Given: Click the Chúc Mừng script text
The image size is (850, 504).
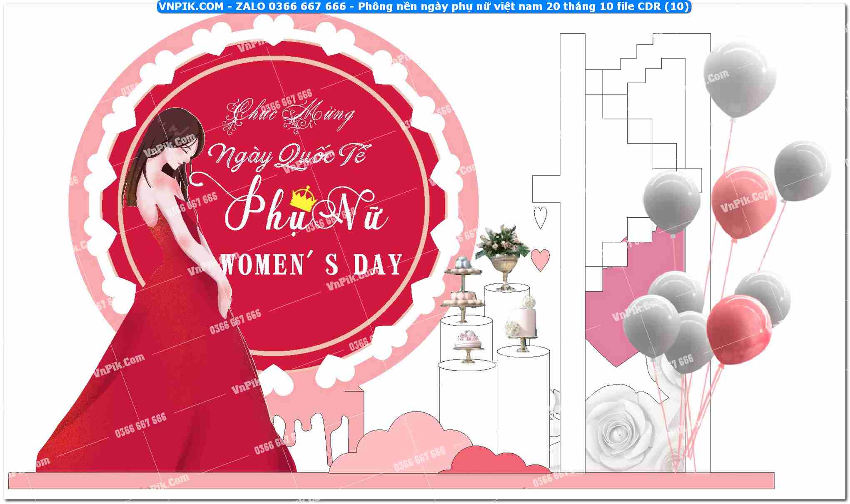Looking at the screenshot, I should 289,114.
